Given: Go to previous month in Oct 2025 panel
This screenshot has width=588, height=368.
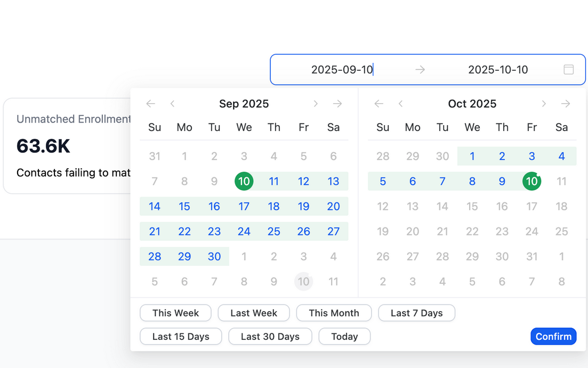Looking at the screenshot, I should coord(400,104).
